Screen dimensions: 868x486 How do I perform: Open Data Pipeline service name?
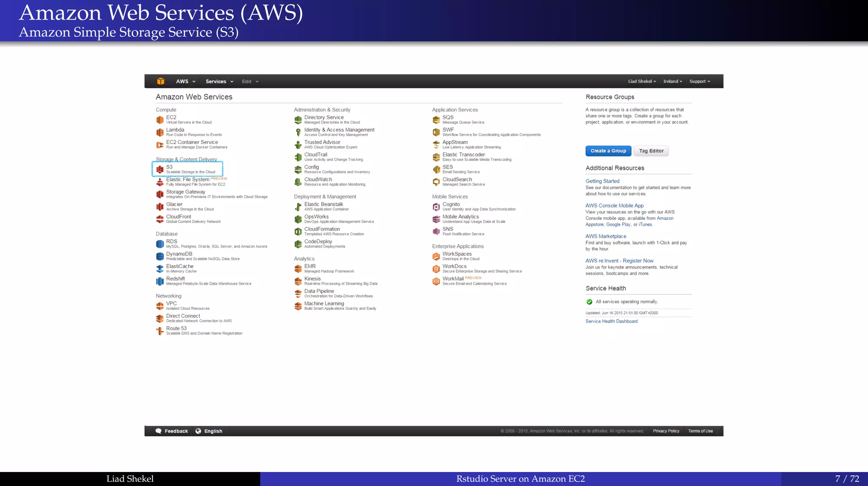319,291
